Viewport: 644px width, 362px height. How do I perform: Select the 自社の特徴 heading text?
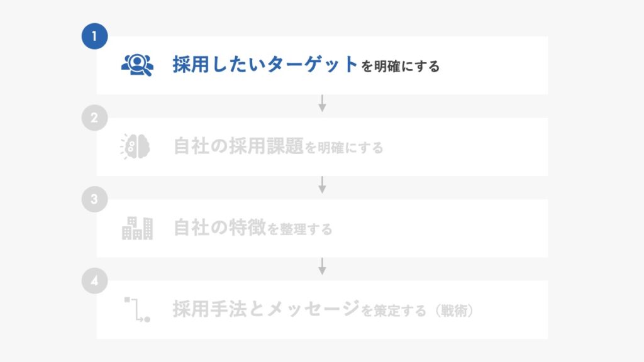pos(219,228)
